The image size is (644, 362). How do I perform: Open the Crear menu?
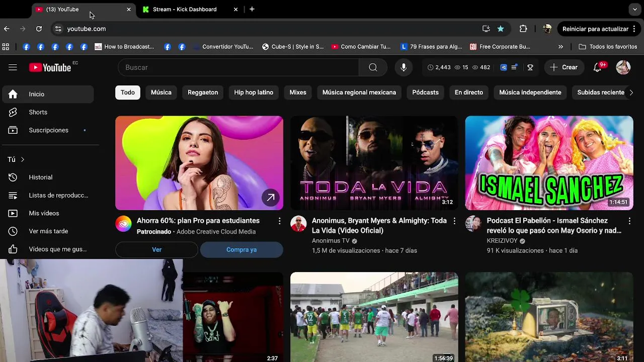pyautogui.click(x=564, y=67)
